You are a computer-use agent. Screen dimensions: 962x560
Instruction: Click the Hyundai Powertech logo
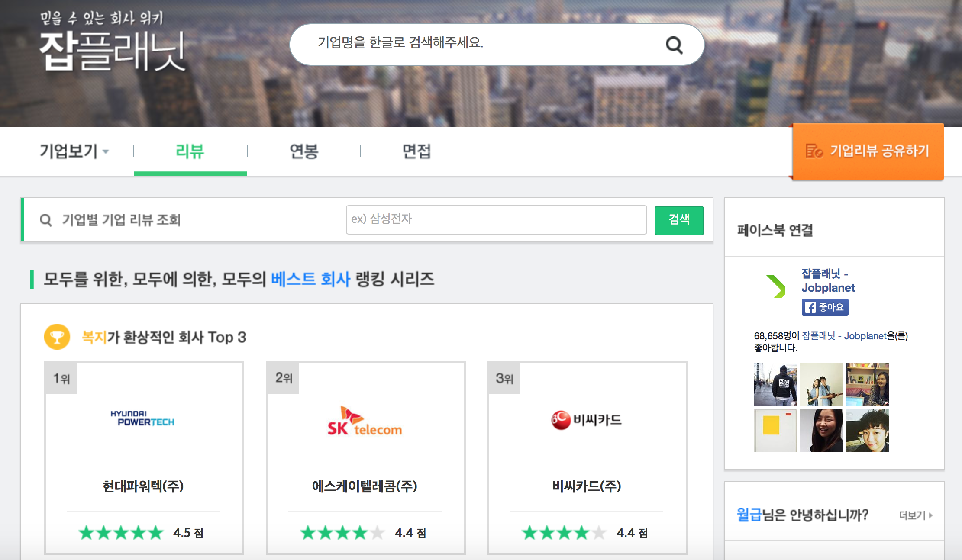pos(142,418)
